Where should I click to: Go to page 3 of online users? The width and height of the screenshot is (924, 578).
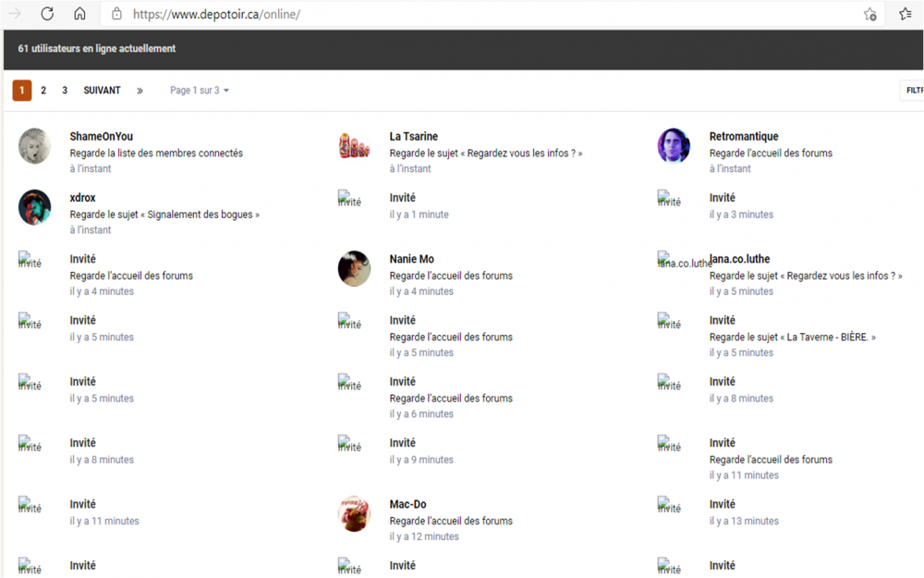click(x=65, y=91)
